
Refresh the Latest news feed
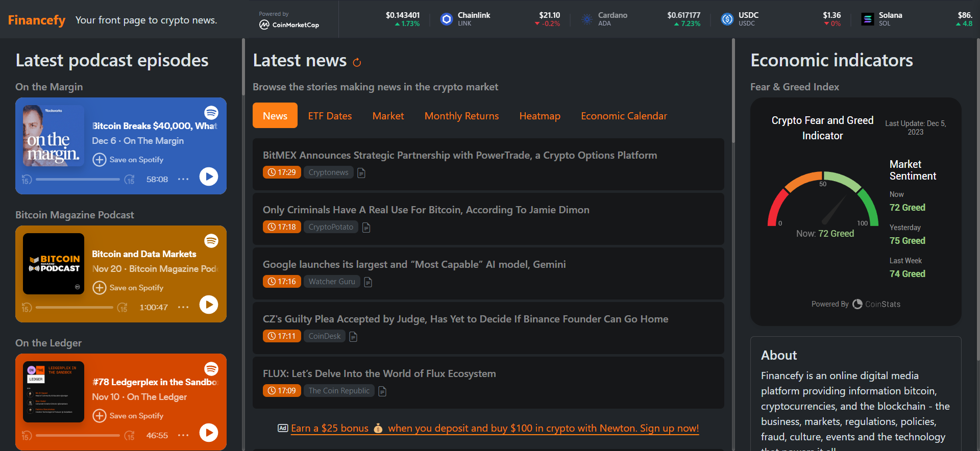tap(357, 62)
